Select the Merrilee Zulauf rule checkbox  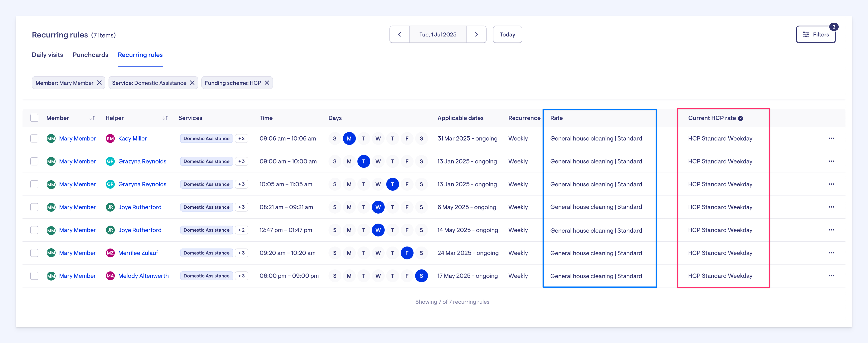[x=34, y=253]
